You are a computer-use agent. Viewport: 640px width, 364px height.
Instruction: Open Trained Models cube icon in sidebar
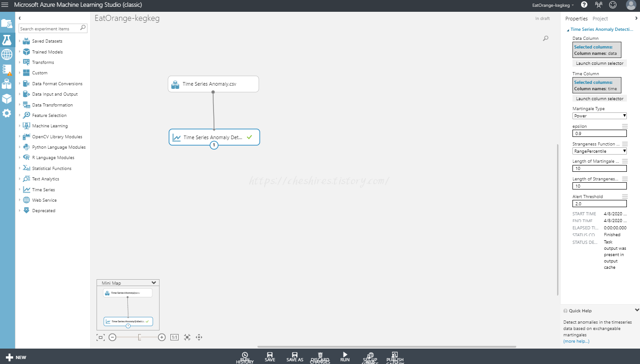(x=7, y=98)
